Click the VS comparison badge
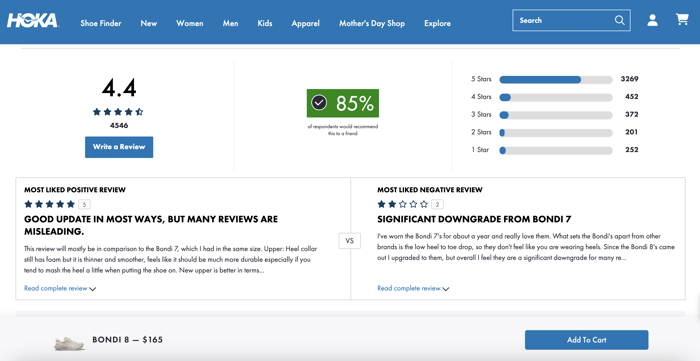 pos(350,241)
